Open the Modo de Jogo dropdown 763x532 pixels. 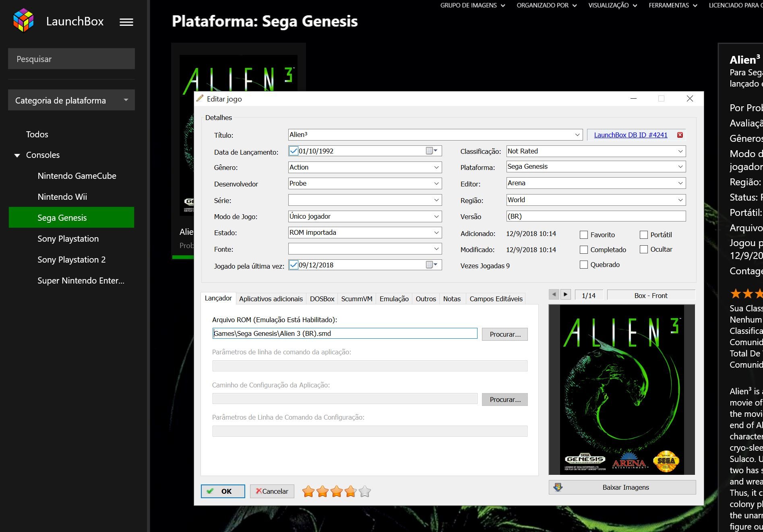point(436,217)
